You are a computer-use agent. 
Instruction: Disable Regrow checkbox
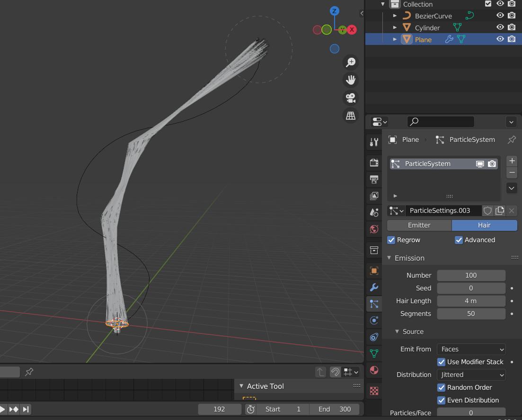tap(391, 240)
